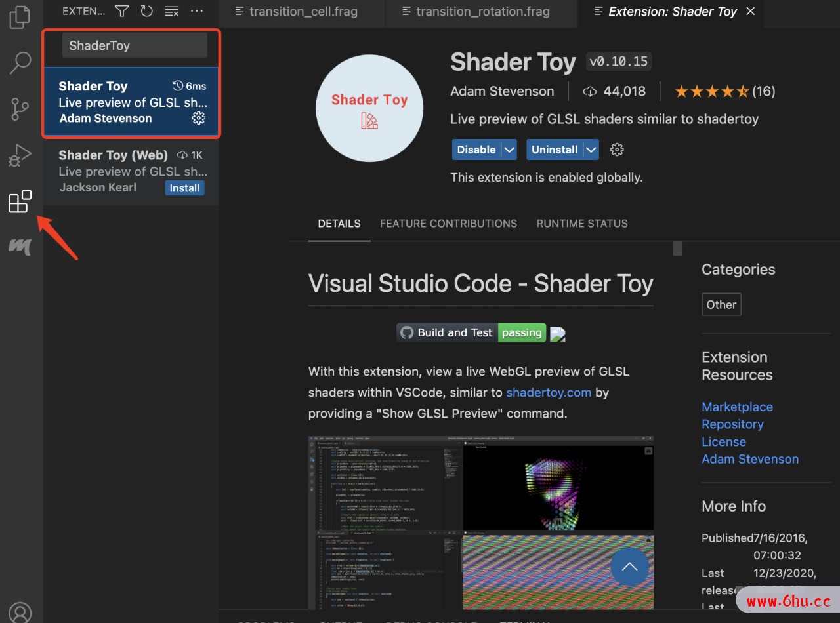The image size is (840, 623).
Task: Switch to transition_cell.frag tab
Action: (x=303, y=11)
